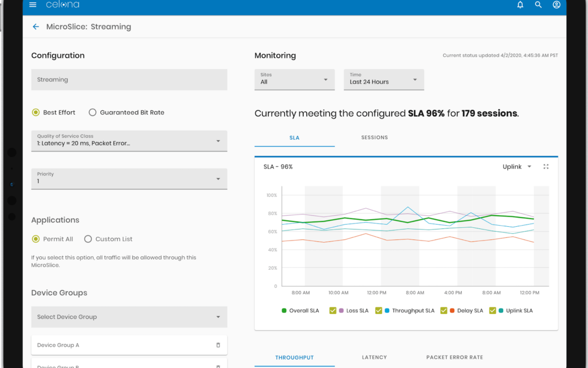The height and width of the screenshot is (368, 588).
Task: Switch to the Sessions tab
Action: coord(374,137)
